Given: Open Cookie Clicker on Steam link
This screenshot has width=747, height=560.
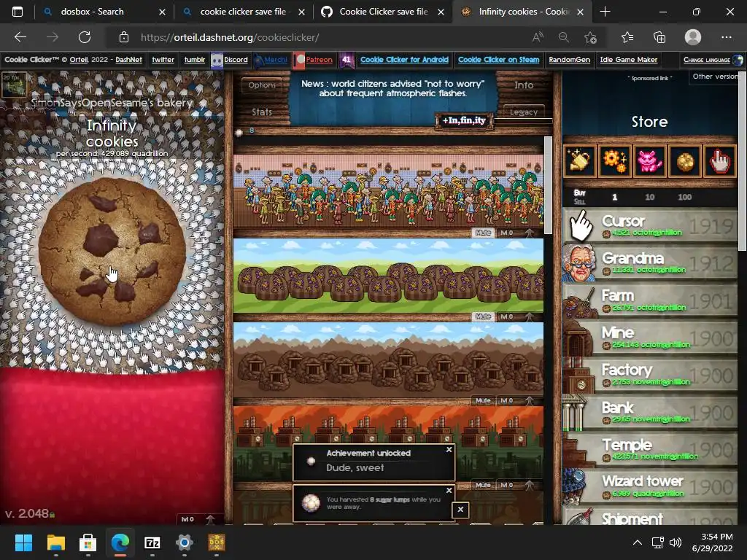Looking at the screenshot, I should pos(498,60).
